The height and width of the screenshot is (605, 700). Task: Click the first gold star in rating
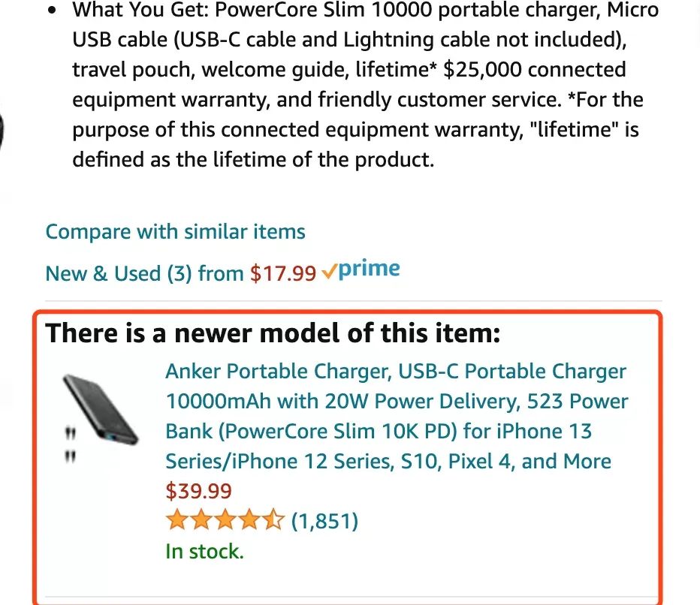177,520
